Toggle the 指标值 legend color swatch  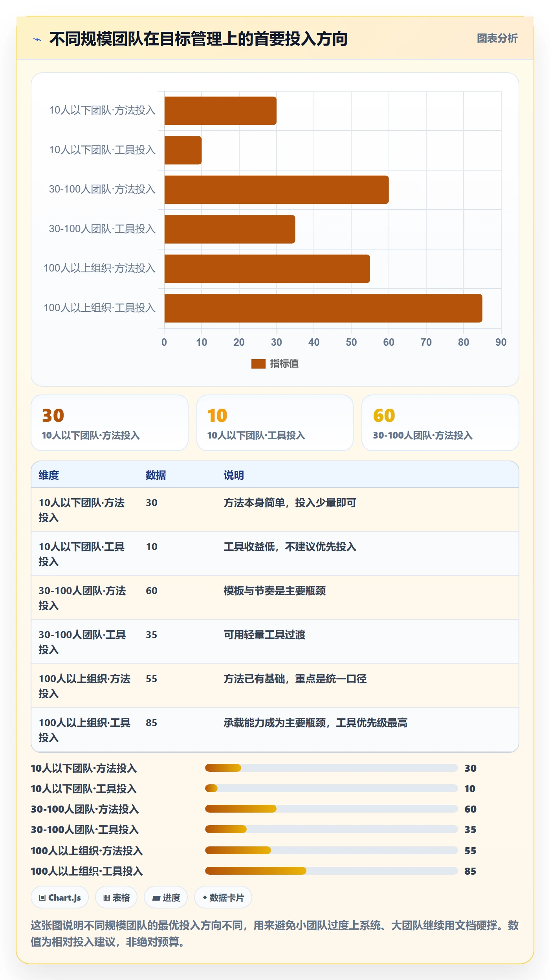pos(258,364)
